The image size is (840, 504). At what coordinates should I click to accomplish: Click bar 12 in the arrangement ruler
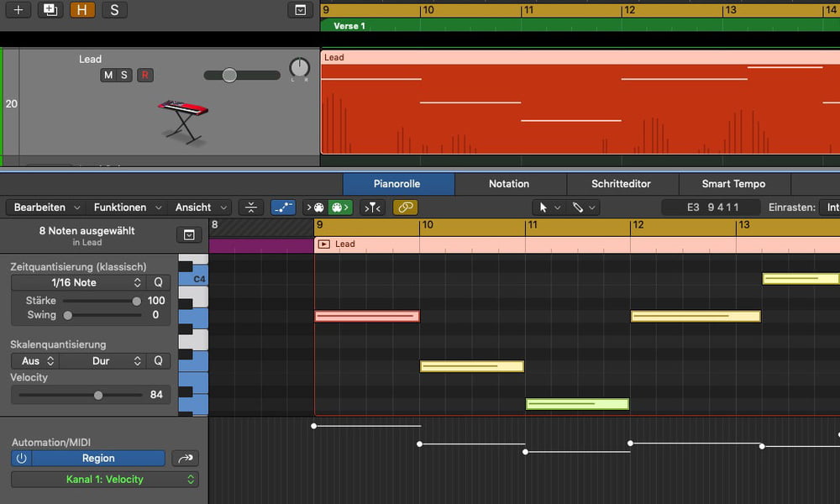630,10
